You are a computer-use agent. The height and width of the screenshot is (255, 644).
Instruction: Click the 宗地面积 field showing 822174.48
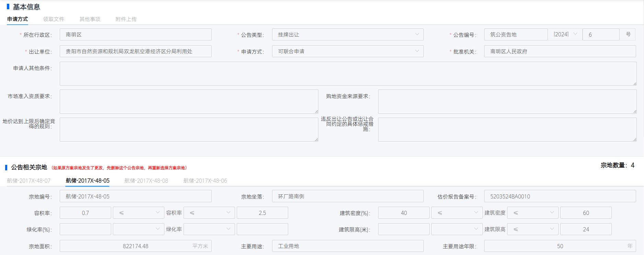coord(136,246)
